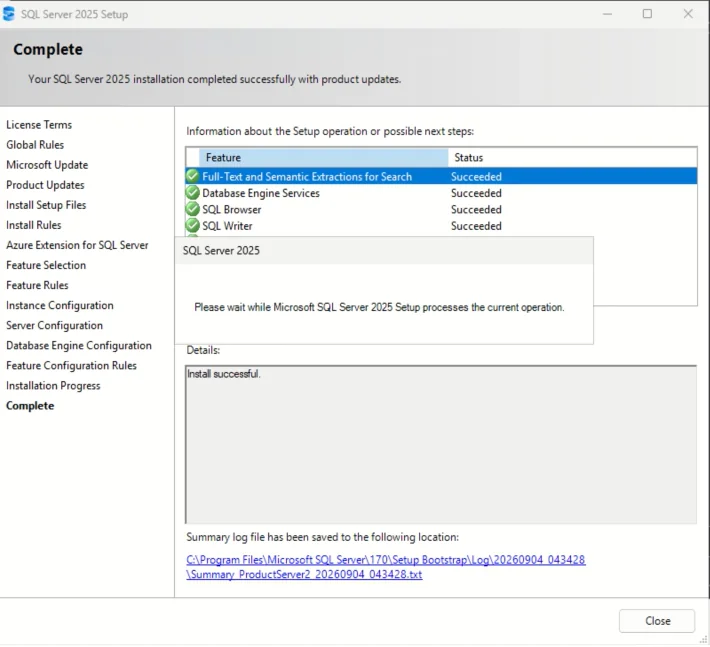Select the SQL Writer feature row
This screenshot has width=710, height=647.
coord(441,225)
